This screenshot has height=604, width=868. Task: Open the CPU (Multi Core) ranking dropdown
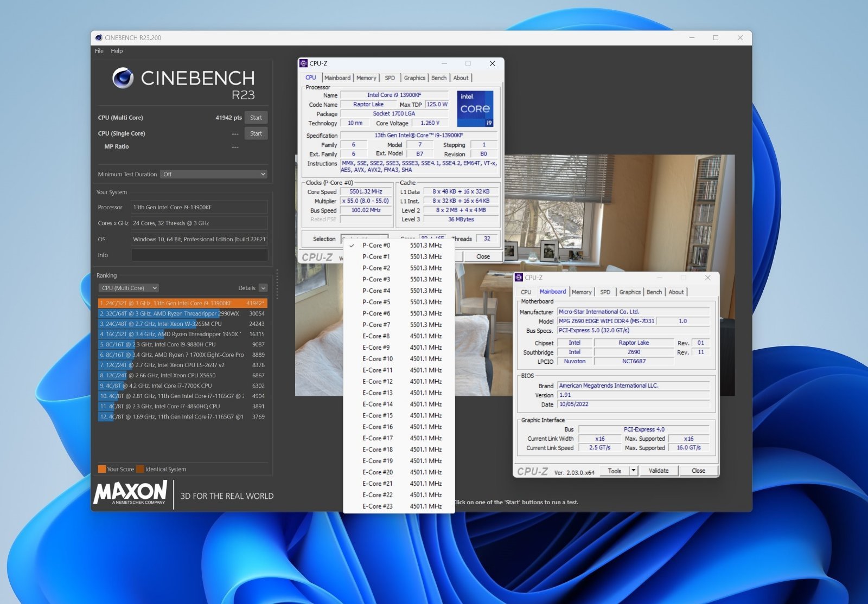[x=129, y=288]
